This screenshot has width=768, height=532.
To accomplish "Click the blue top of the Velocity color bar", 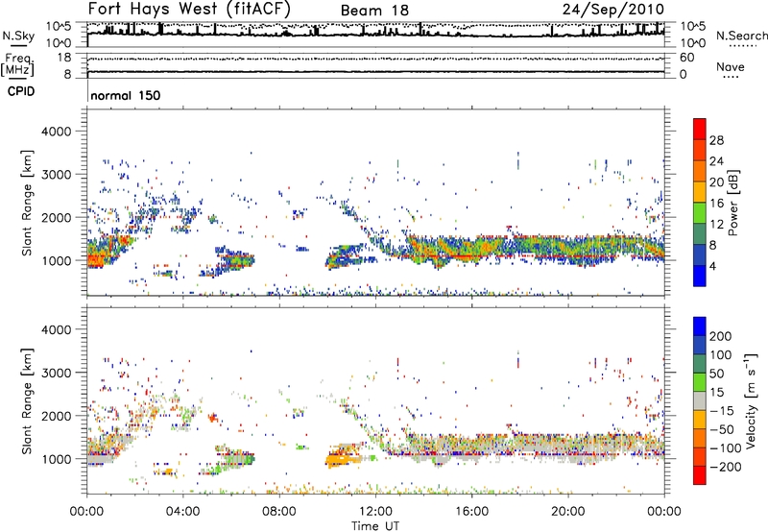I will point(700,326).
